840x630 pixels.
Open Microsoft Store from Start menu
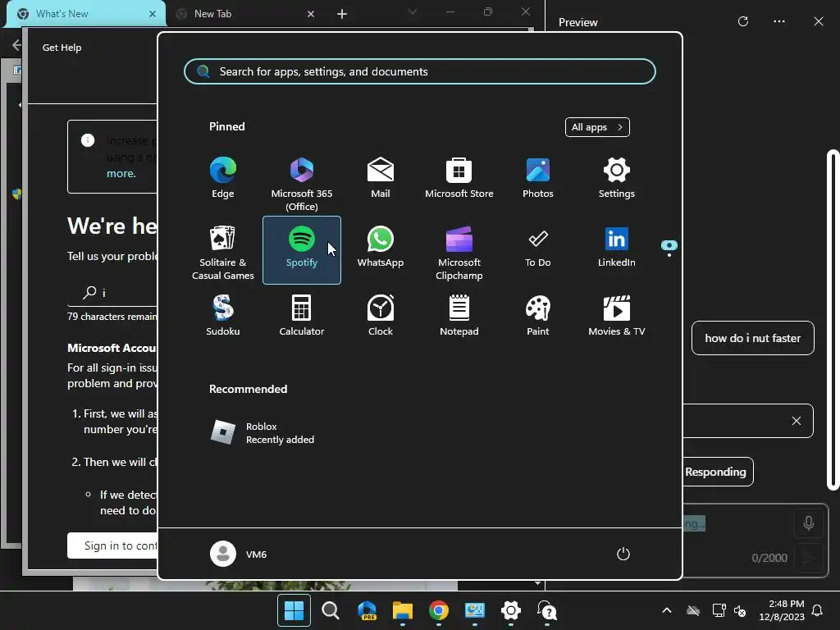point(459,179)
